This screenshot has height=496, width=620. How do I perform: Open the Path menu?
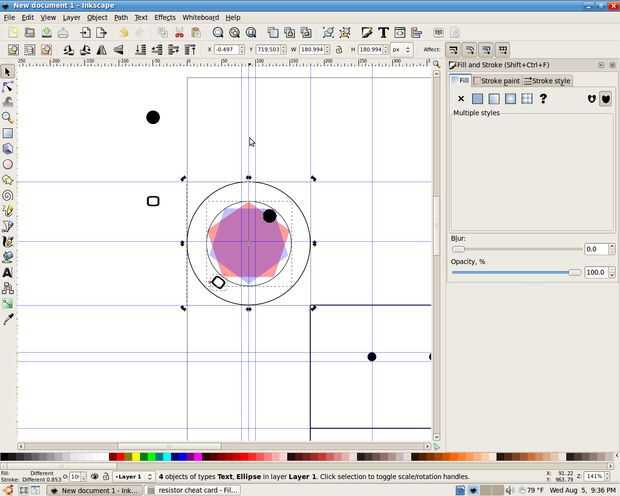click(121, 18)
